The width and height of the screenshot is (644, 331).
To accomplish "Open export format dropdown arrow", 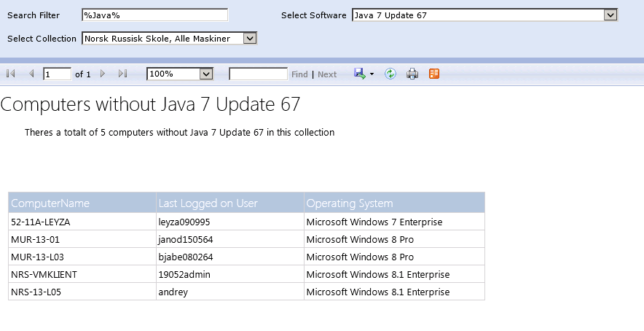I will 372,74.
